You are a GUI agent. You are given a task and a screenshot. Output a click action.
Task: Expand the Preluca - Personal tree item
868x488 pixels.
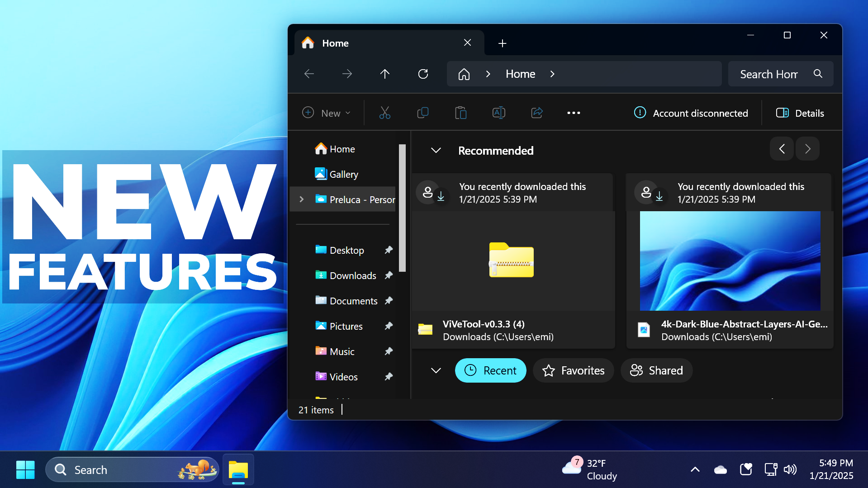302,199
